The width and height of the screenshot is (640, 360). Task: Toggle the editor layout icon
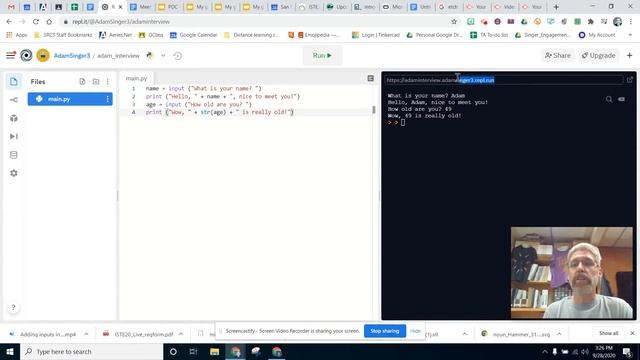371,78
